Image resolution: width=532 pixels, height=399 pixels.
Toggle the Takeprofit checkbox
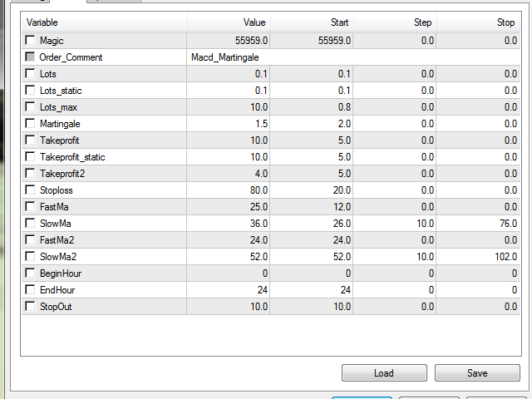coord(30,140)
